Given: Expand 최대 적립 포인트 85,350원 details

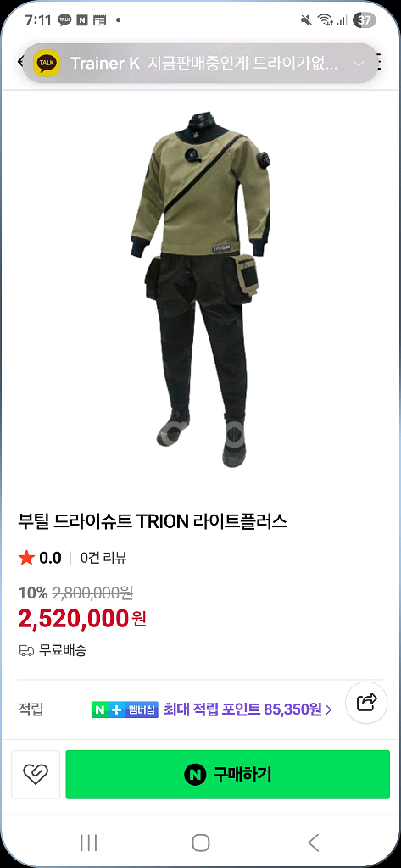Looking at the screenshot, I should pos(248,709).
